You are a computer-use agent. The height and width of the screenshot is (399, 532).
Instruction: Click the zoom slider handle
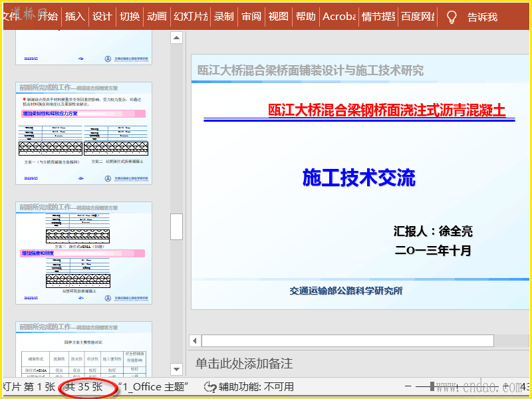[x=432, y=386]
